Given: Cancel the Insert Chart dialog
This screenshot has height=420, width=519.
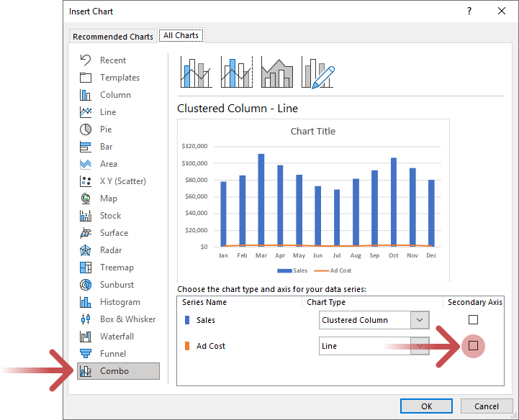Looking at the screenshot, I should [487, 406].
